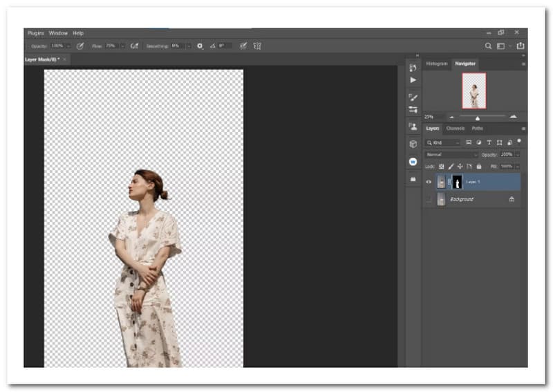Open symmetry paint butterfly options
Image resolution: width=553 pixels, height=392 pixels.
(257, 46)
